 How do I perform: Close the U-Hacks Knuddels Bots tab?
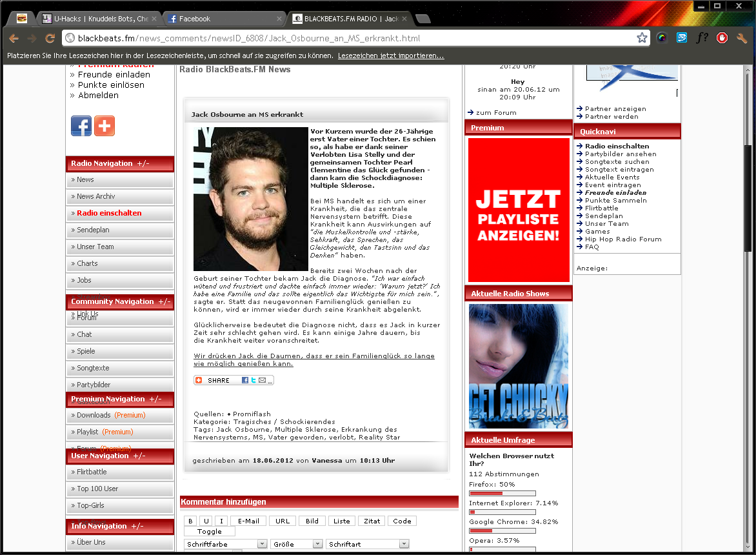click(154, 19)
